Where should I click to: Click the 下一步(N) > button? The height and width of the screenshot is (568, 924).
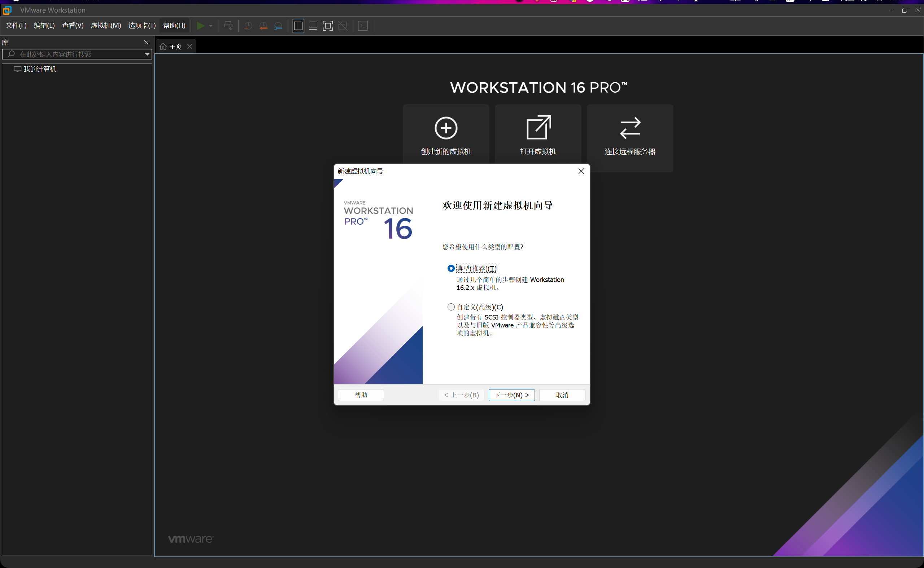(x=511, y=395)
